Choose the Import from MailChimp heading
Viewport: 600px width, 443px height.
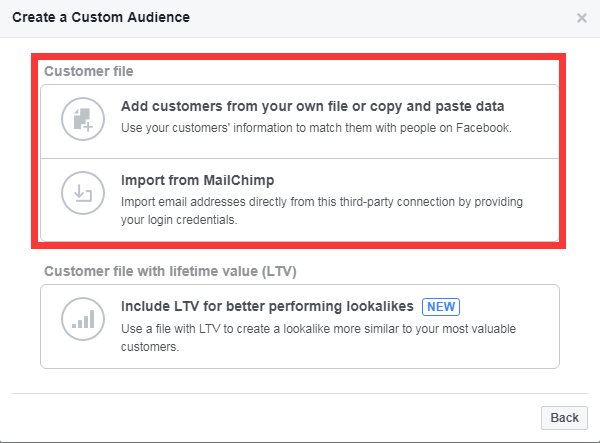pyautogui.click(x=197, y=180)
